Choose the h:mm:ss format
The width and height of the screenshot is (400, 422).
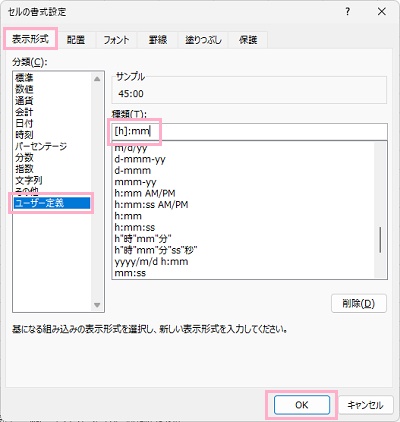243,227
